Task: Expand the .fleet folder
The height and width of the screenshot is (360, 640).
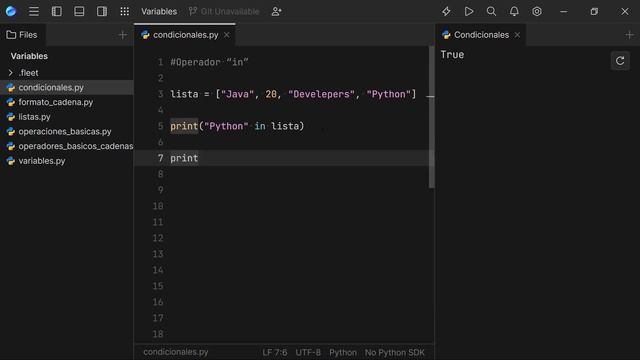Action: (x=11, y=73)
